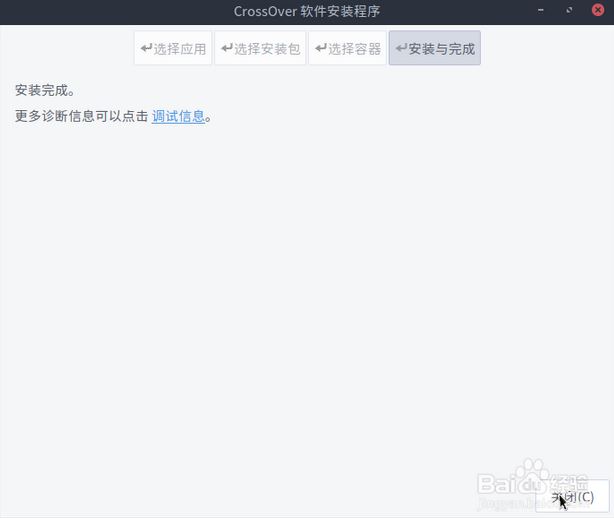Open the 选择容器 step tab
This screenshot has height=518, width=614.
click(x=347, y=49)
